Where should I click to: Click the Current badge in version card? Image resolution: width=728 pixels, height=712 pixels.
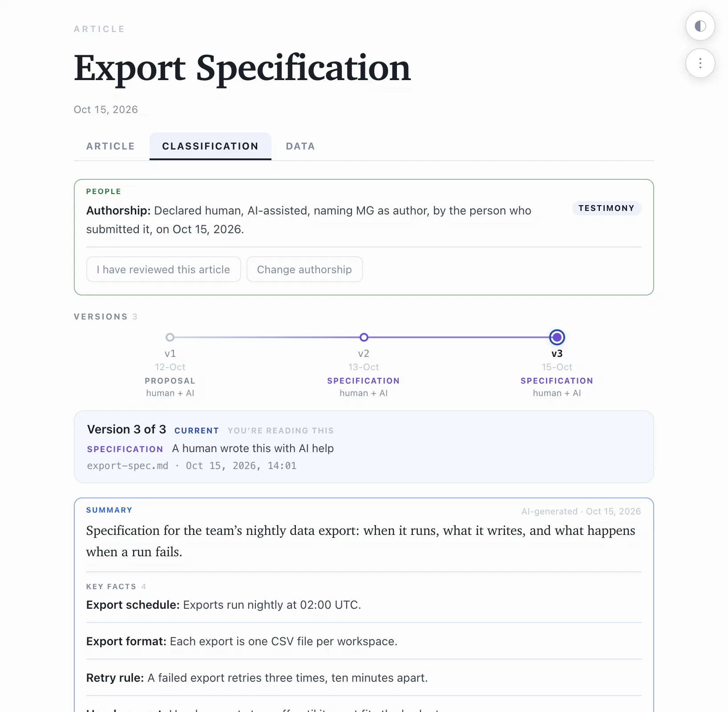[x=197, y=431]
